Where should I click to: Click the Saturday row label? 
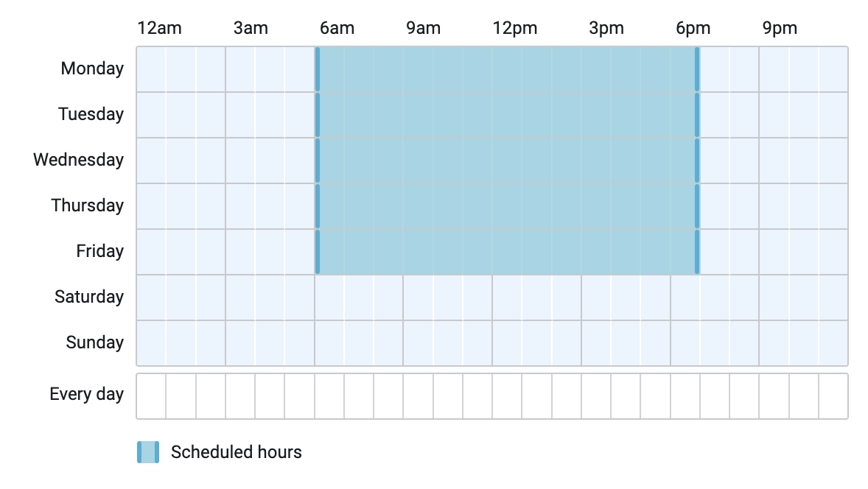tap(89, 297)
